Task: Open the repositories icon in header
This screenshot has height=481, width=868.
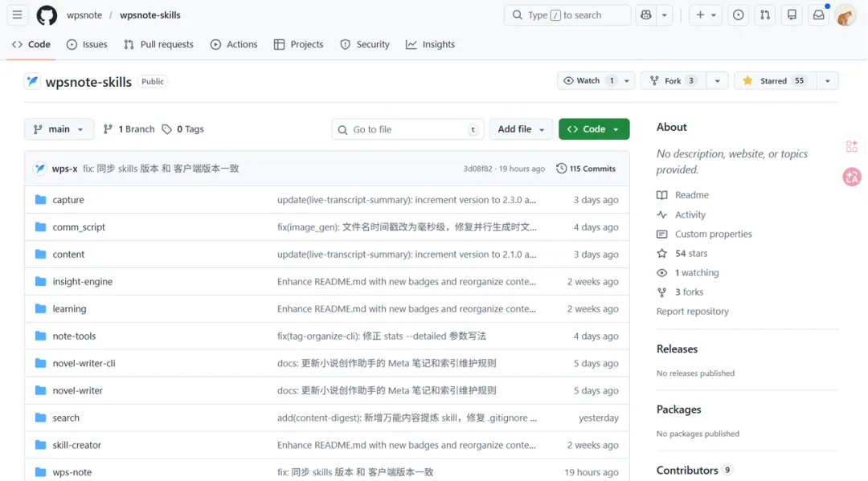Action: [792, 15]
